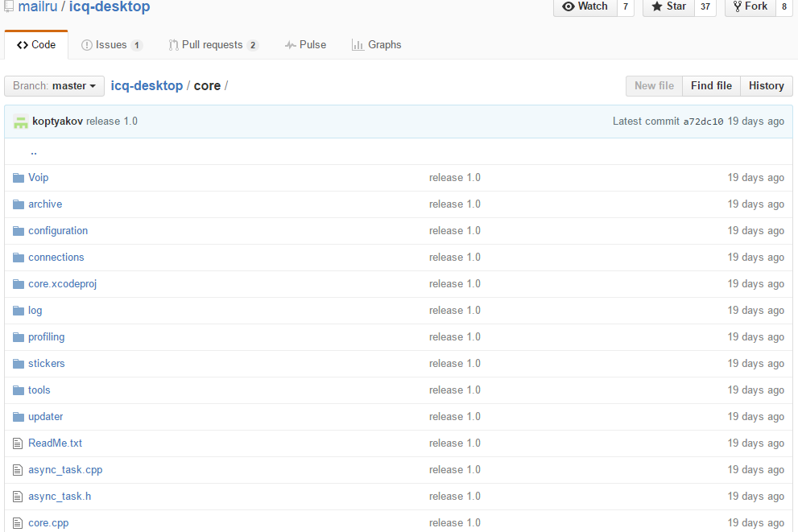Click the tools folder icon
The image size is (798, 532).
click(x=19, y=390)
